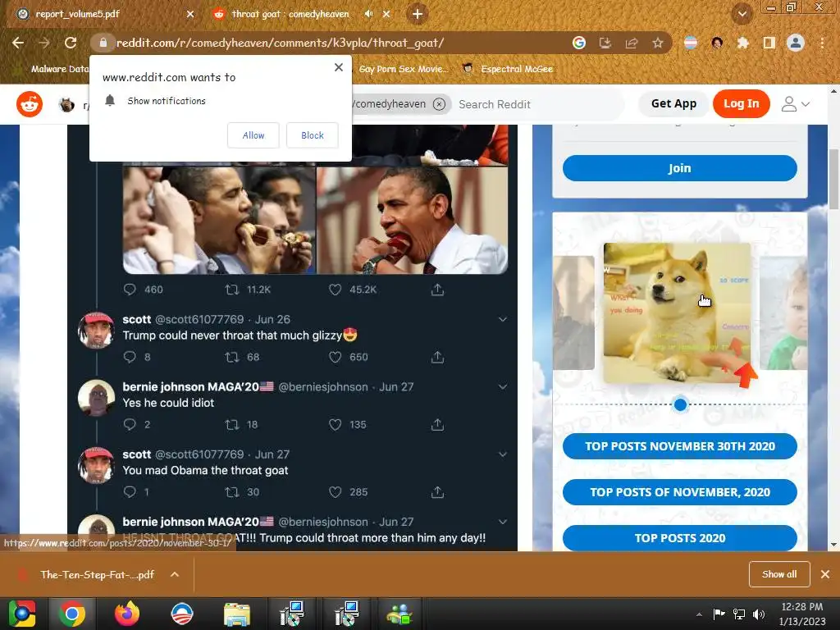Open Firefox from the taskbar
Viewport: 840px width, 630px height.
click(x=127, y=614)
